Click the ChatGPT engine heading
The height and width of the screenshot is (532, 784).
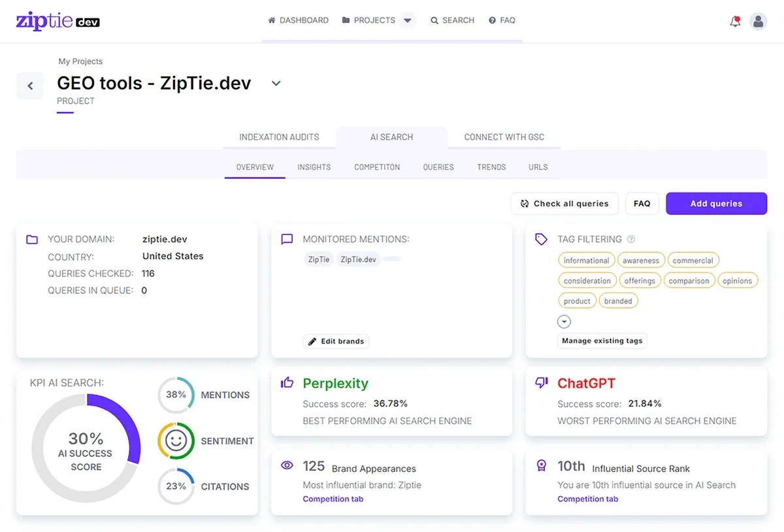pos(586,383)
